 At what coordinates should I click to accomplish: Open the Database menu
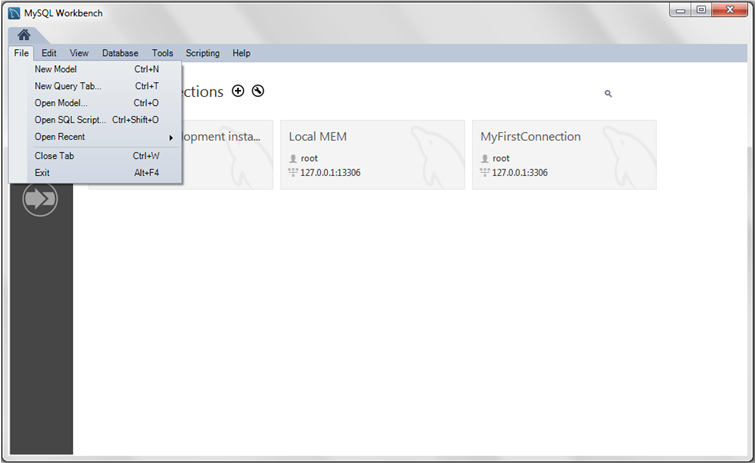click(120, 53)
